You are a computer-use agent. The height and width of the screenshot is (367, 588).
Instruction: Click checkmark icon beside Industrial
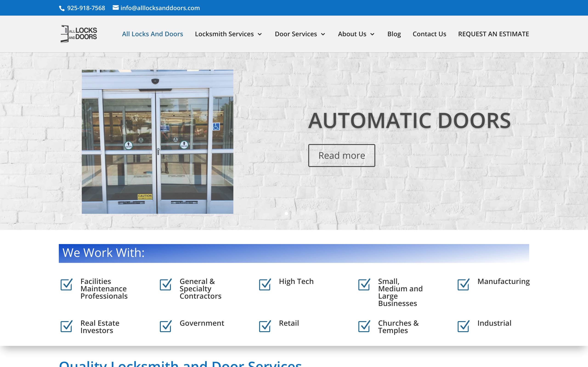click(463, 326)
